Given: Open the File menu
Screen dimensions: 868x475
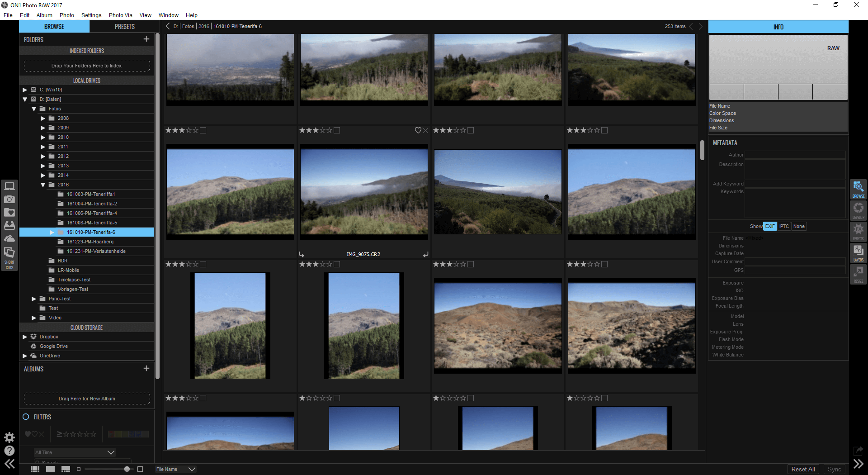Looking at the screenshot, I should 8,15.
